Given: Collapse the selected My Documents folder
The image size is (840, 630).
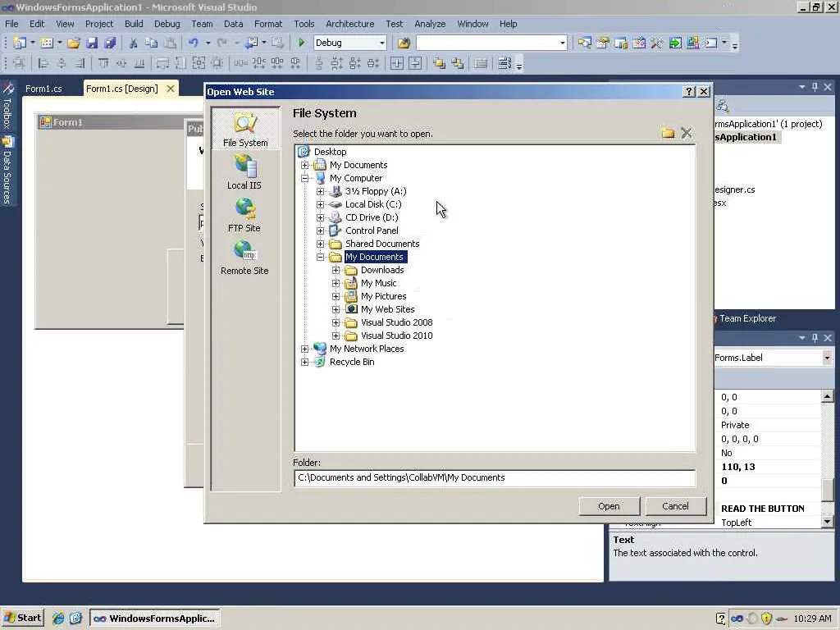Looking at the screenshot, I should click(321, 257).
